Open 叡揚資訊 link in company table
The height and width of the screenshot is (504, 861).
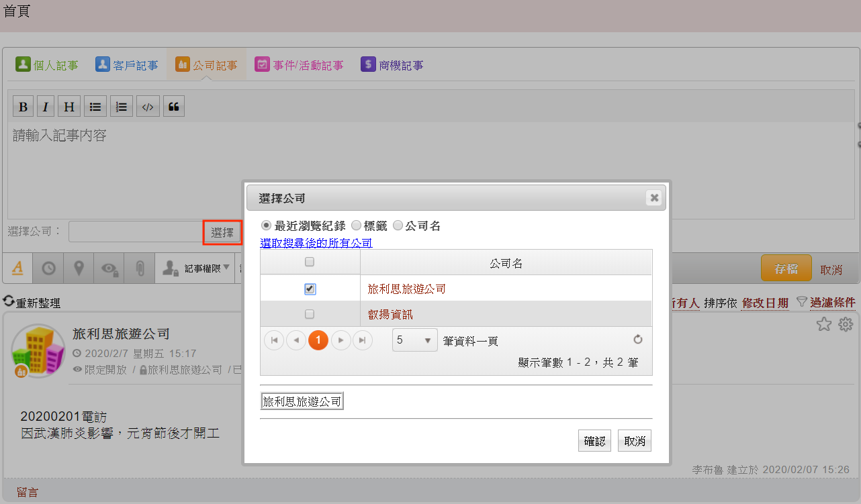[x=390, y=314]
